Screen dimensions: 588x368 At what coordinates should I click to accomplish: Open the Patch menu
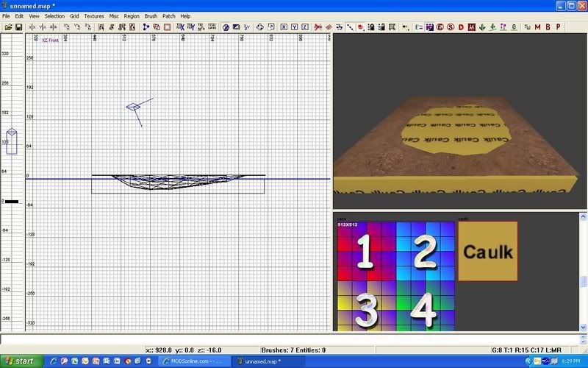pos(169,15)
